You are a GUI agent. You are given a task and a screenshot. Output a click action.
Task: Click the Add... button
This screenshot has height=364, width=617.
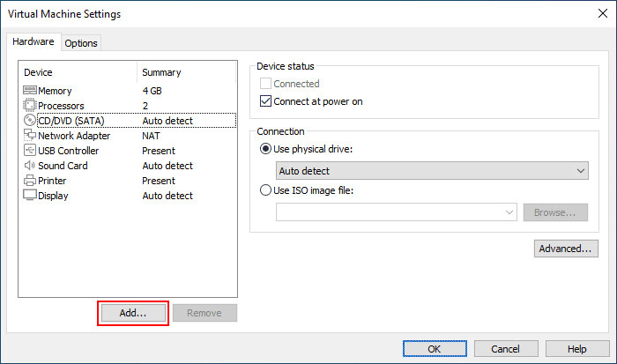(133, 313)
